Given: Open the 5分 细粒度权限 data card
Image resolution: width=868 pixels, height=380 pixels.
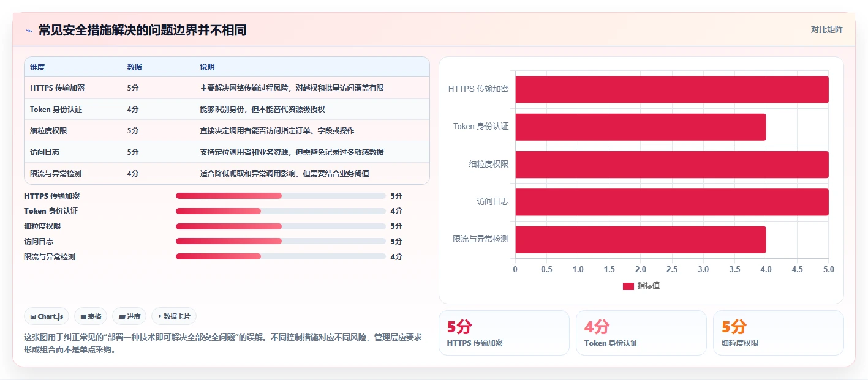Looking at the screenshot, I should pyautogui.click(x=779, y=333).
